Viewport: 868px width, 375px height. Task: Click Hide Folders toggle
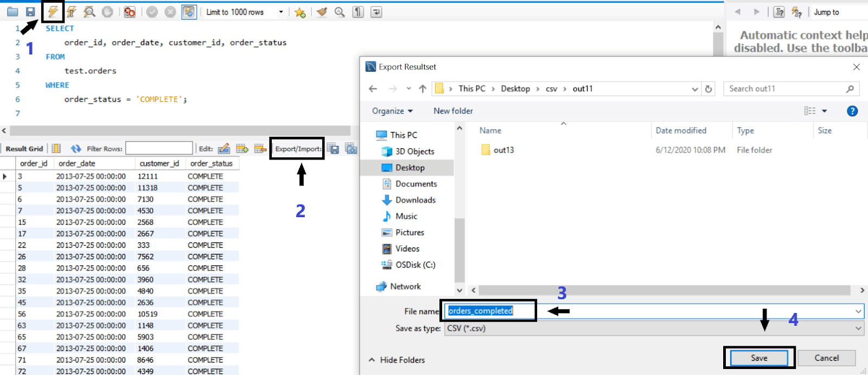pos(397,360)
